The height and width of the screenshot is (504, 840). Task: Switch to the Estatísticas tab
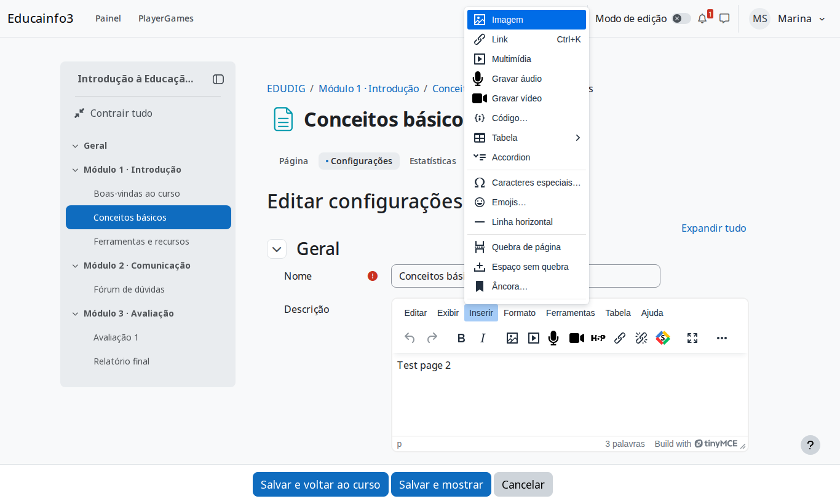point(433,161)
